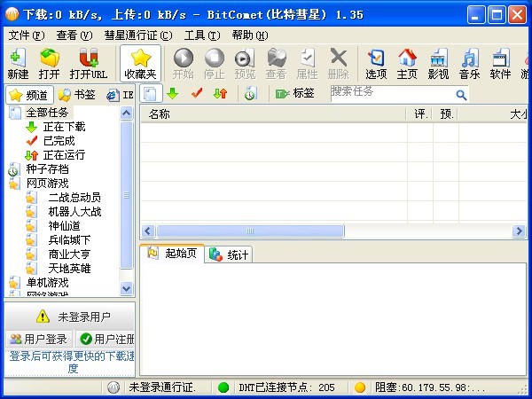532x399 pixels.
Task: Click the 打开URL toolbar icon
Action: 88,63
